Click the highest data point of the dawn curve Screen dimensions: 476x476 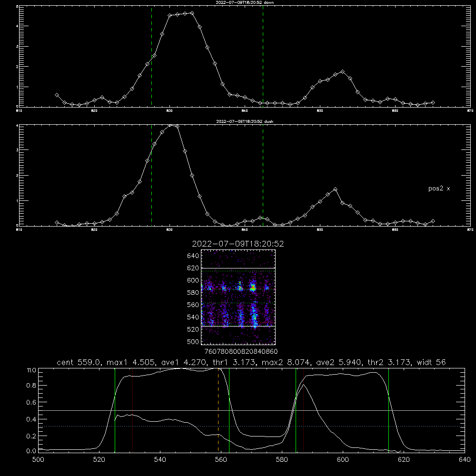pyautogui.click(x=192, y=13)
